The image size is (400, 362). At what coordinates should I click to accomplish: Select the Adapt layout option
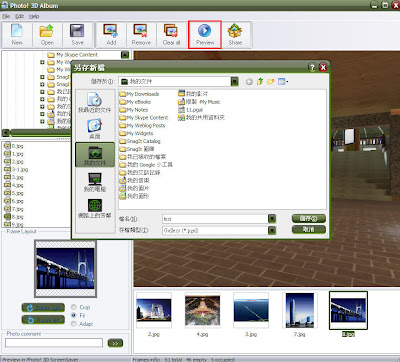[74, 324]
